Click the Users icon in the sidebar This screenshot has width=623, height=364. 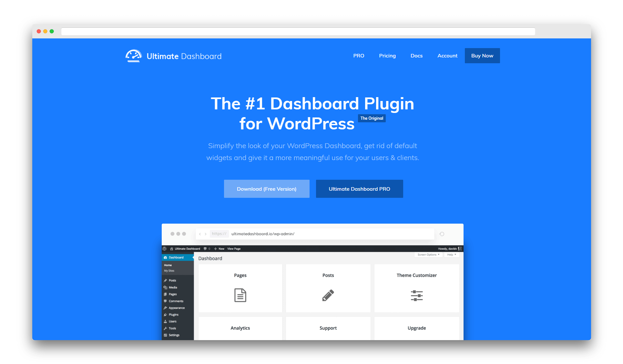point(165,321)
